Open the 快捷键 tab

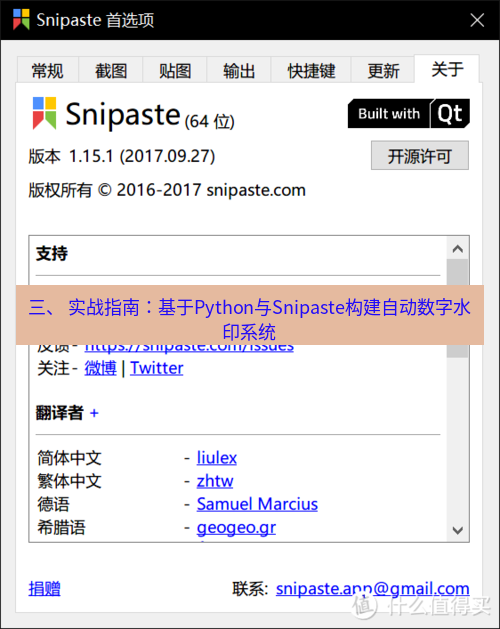[311, 71]
